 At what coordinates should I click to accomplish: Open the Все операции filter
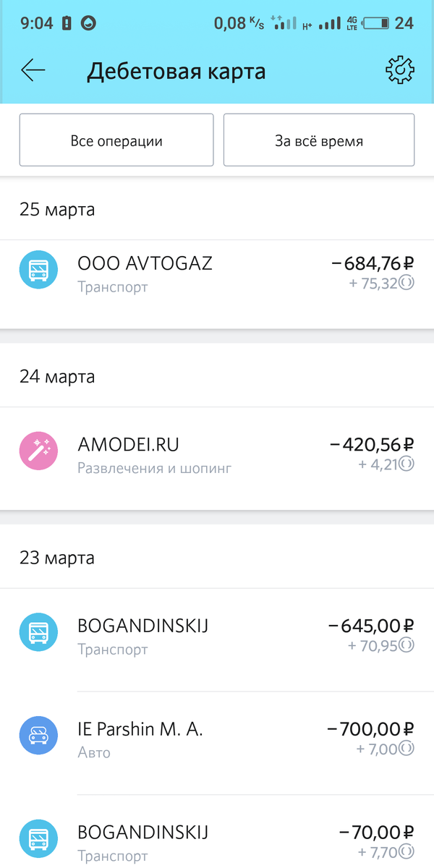tap(116, 140)
